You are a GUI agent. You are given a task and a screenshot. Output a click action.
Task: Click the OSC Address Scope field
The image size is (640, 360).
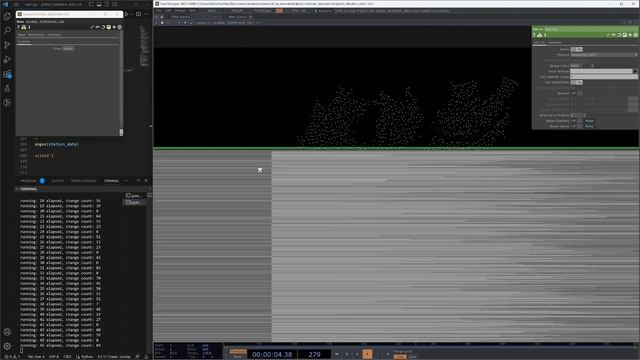[604, 76]
